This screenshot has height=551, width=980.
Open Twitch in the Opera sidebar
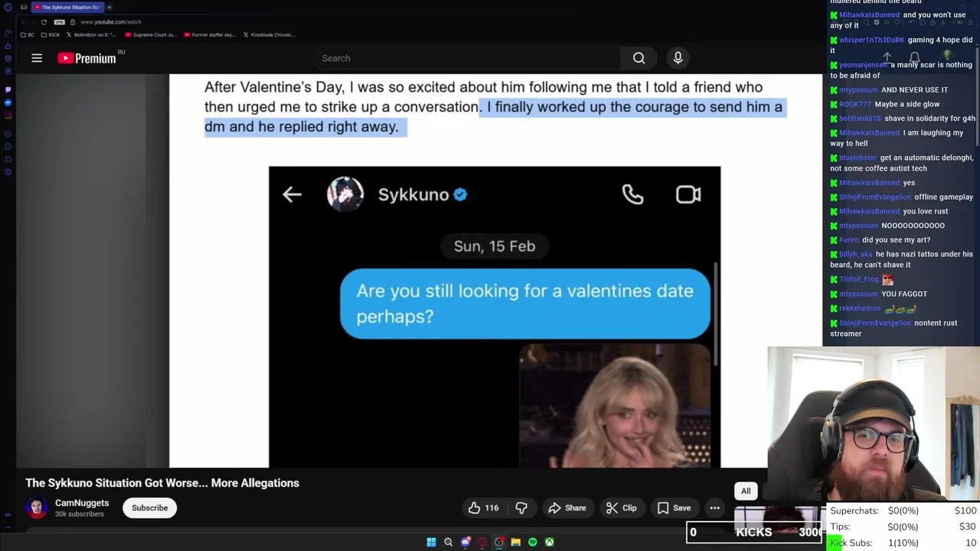[x=8, y=90]
